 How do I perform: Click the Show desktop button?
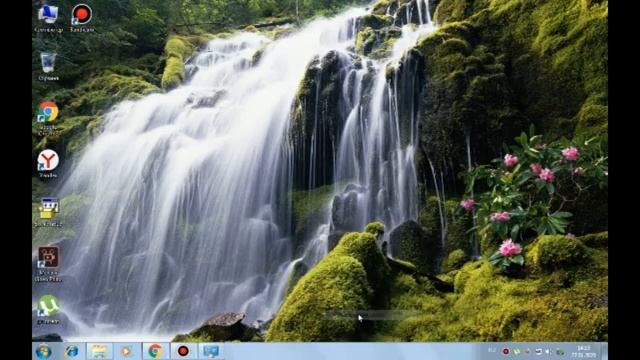click(x=604, y=351)
